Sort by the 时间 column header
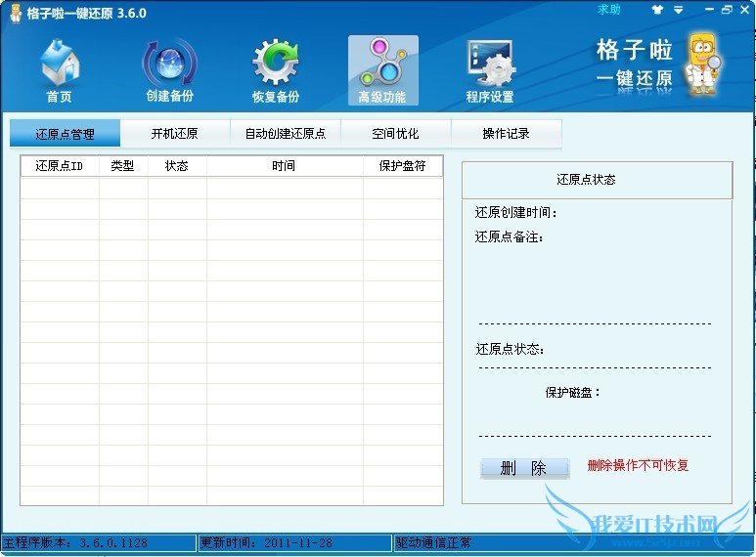 (x=285, y=166)
